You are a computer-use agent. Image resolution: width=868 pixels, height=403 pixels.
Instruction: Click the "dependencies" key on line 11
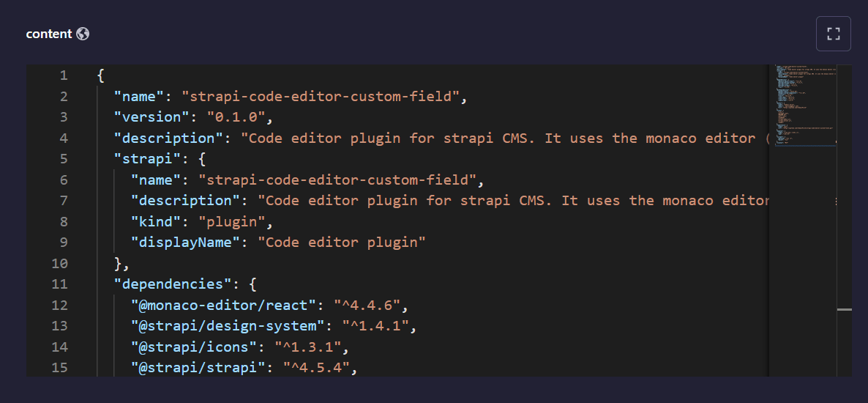[x=173, y=284]
